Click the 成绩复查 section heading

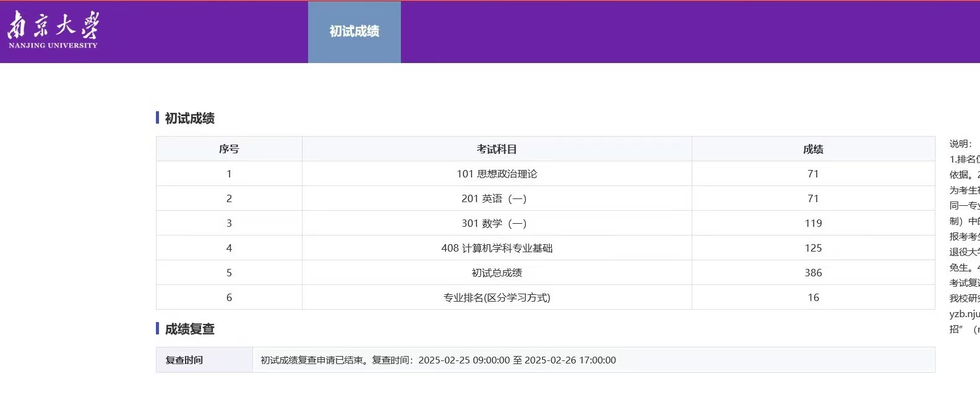click(189, 329)
